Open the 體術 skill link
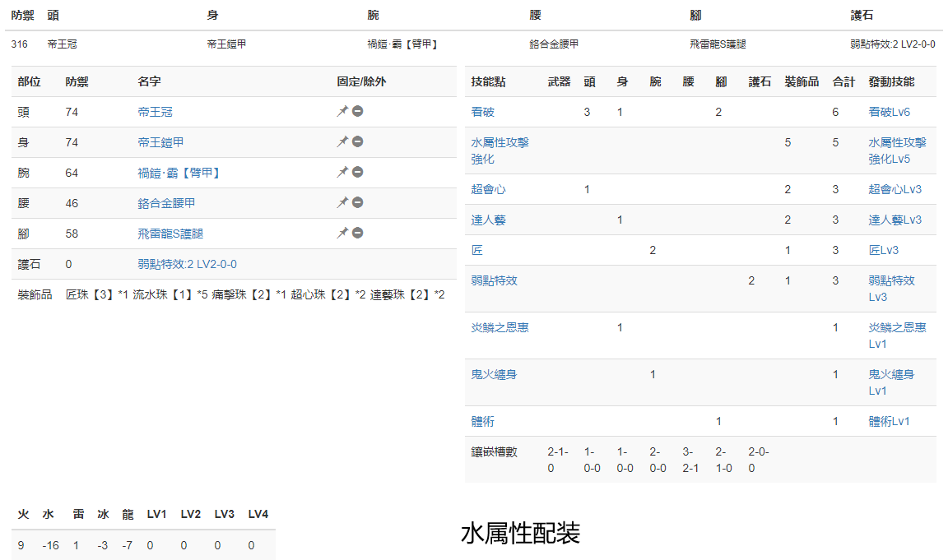The image size is (948, 560). point(482,422)
